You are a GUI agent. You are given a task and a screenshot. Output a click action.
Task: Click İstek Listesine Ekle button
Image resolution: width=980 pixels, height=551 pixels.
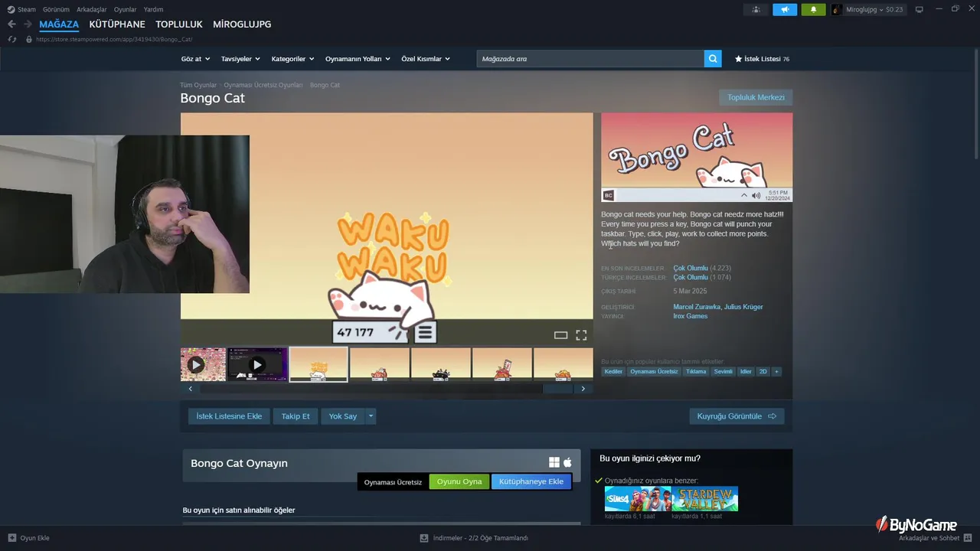(229, 416)
